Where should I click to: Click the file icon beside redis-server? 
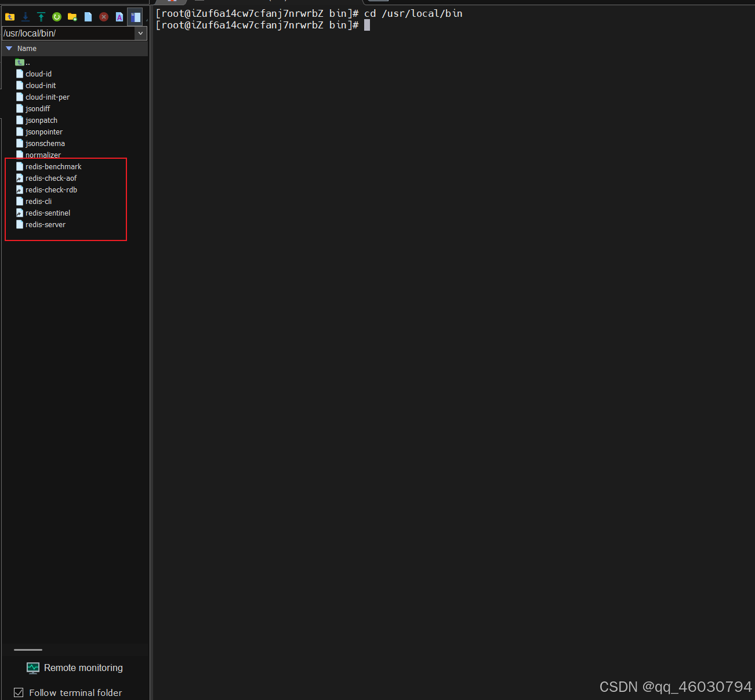[20, 224]
